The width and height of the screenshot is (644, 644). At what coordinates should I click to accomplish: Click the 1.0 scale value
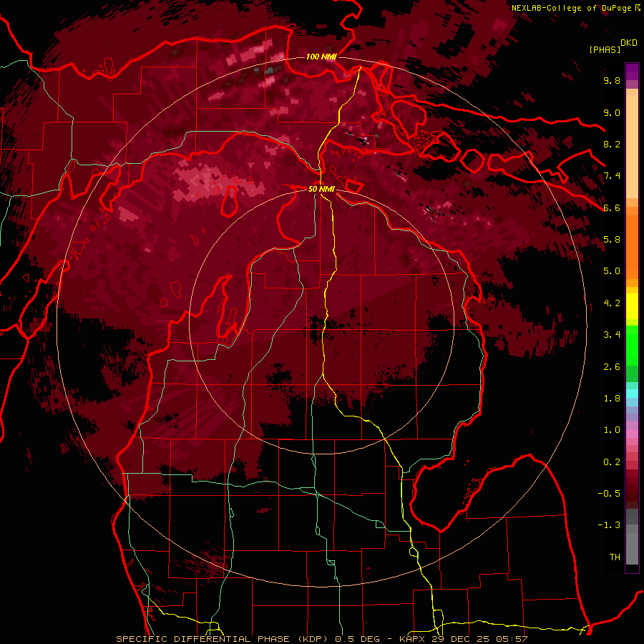[x=612, y=430]
